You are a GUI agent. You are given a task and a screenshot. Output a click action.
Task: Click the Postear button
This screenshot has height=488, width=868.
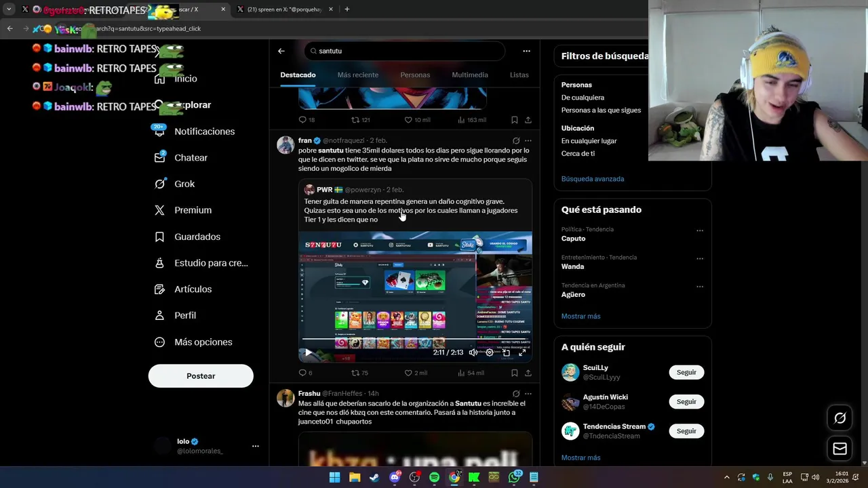click(x=201, y=375)
